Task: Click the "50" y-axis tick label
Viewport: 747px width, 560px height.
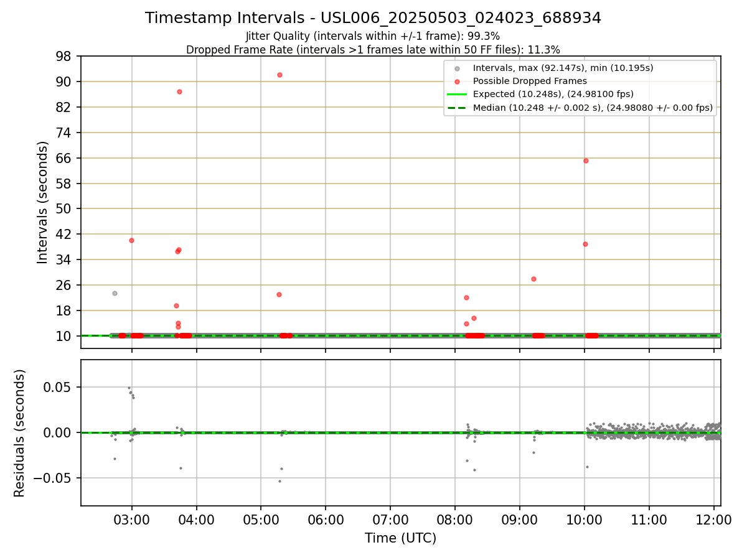Action: point(65,208)
